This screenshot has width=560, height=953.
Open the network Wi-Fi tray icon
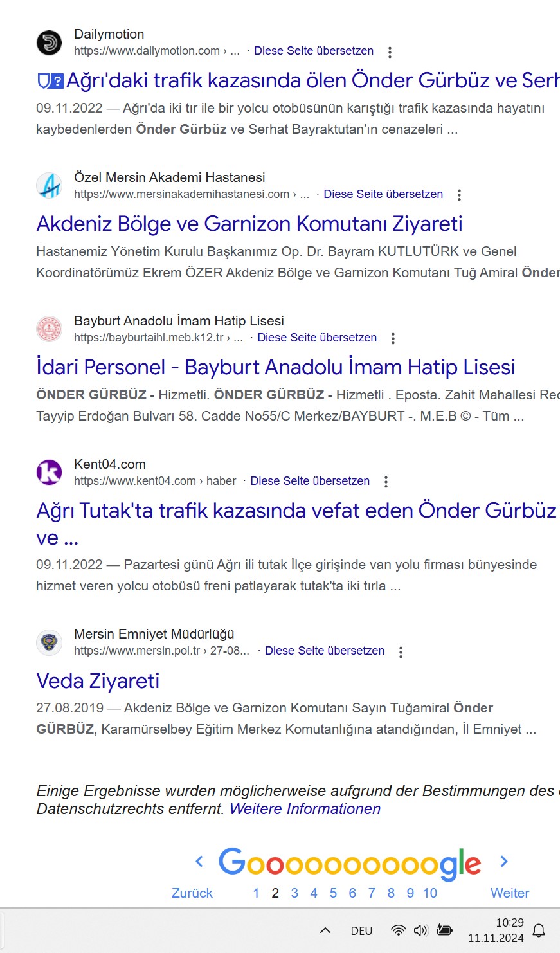(399, 930)
